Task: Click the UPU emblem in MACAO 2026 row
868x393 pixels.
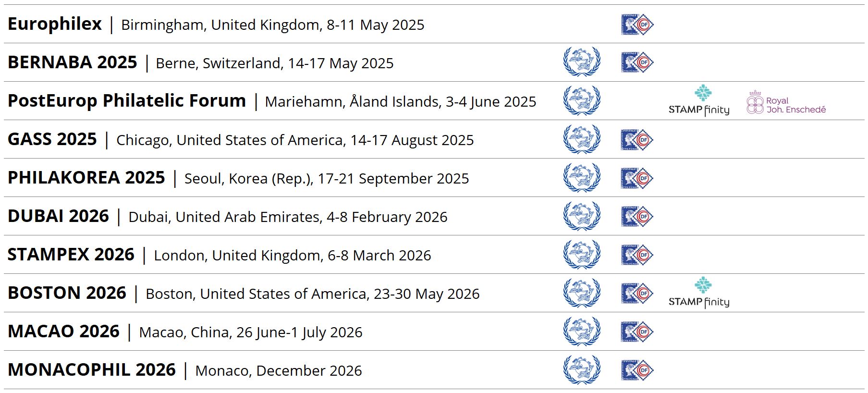Action: point(582,331)
